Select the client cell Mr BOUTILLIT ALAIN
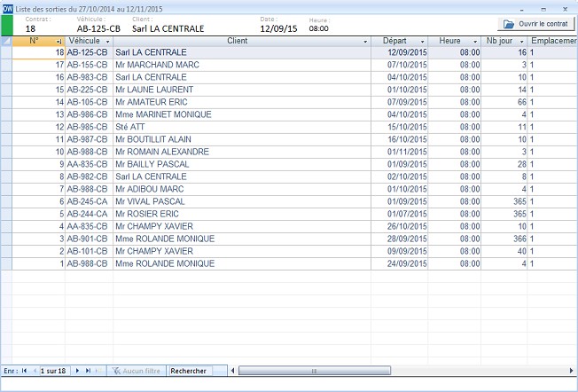Viewport: 578px width, 392px height. coord(242,139)
